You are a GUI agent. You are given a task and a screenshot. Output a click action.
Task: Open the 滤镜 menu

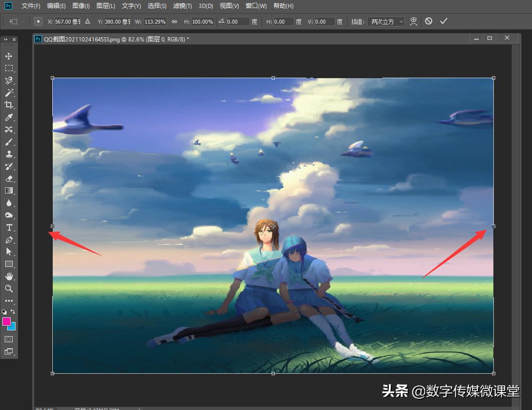(x=182, y=6)
